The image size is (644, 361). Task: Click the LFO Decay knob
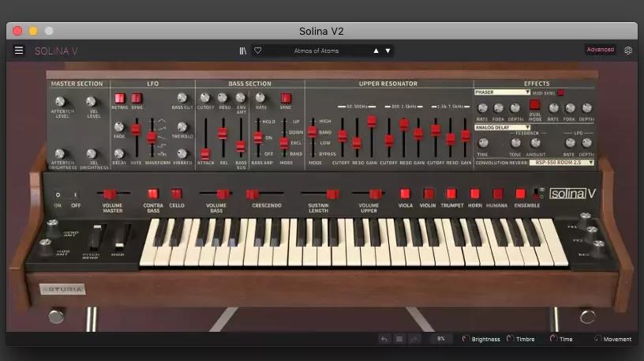118,153
